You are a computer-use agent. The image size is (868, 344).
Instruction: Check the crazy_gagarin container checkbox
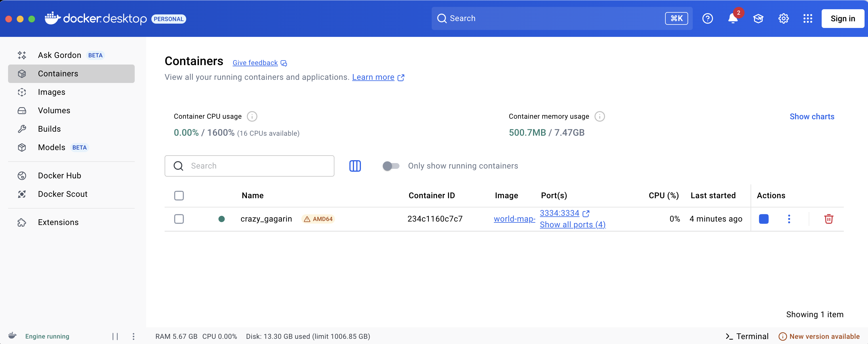coord(179,219)
